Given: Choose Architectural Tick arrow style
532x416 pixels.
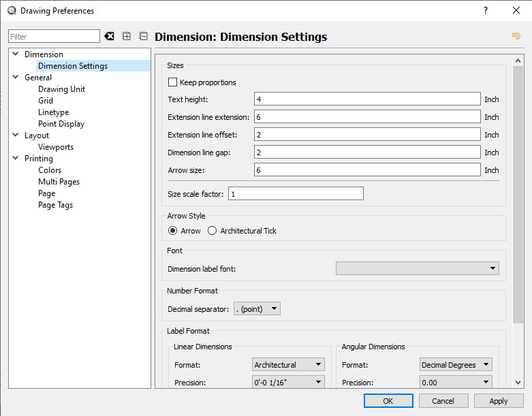Looking at the screenshot, I should [x=213, y=231].
